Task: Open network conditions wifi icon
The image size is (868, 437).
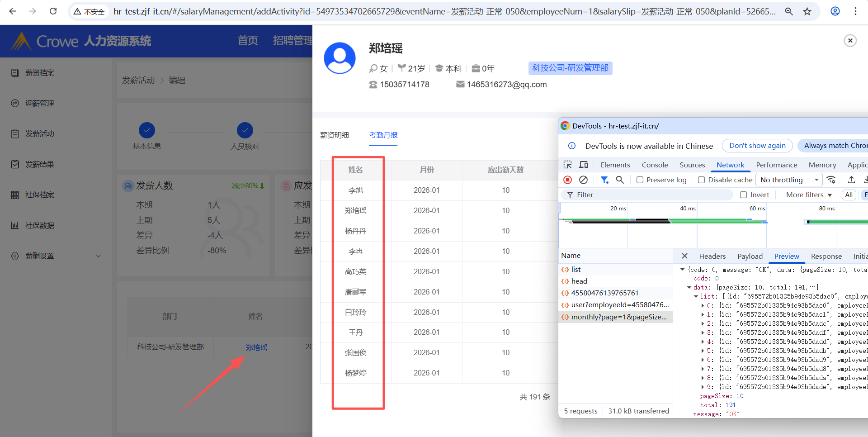Action: [x=831, y=180]
